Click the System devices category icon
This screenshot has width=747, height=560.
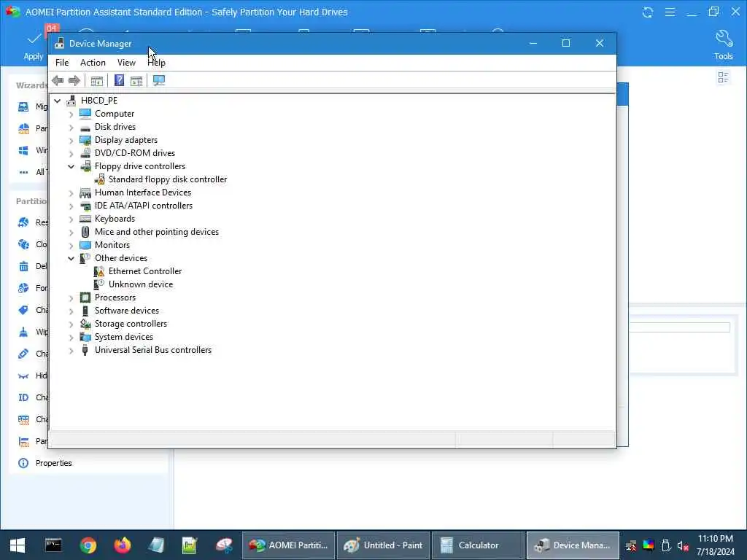tap(85, 337)
